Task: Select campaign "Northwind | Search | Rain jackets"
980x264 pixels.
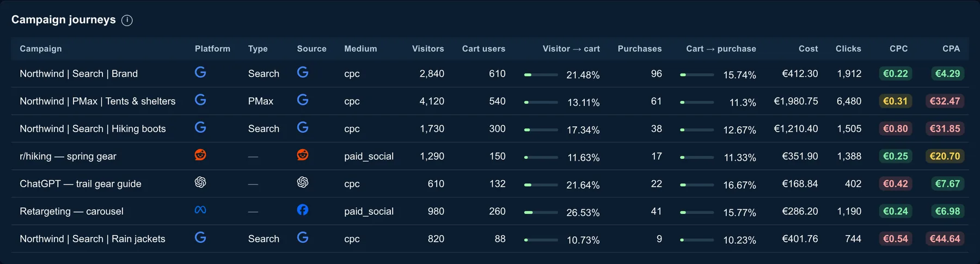Action: click(x=93, y=238)
